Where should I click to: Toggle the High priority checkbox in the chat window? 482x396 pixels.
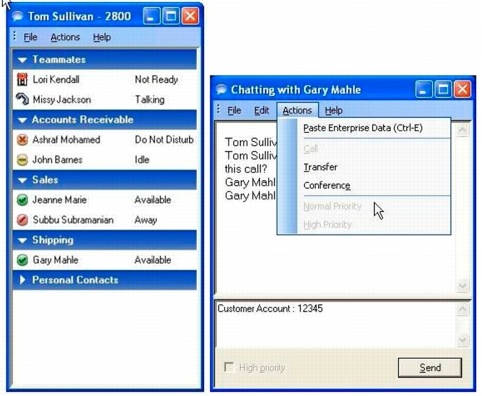tap(229, 367)
